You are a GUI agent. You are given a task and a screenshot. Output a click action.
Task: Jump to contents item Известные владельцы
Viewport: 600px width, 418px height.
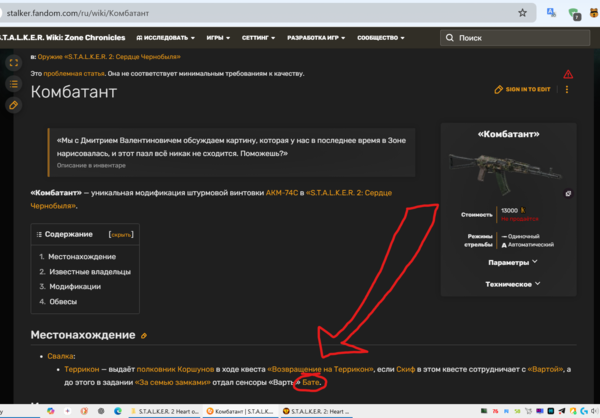tap(90, 272)
